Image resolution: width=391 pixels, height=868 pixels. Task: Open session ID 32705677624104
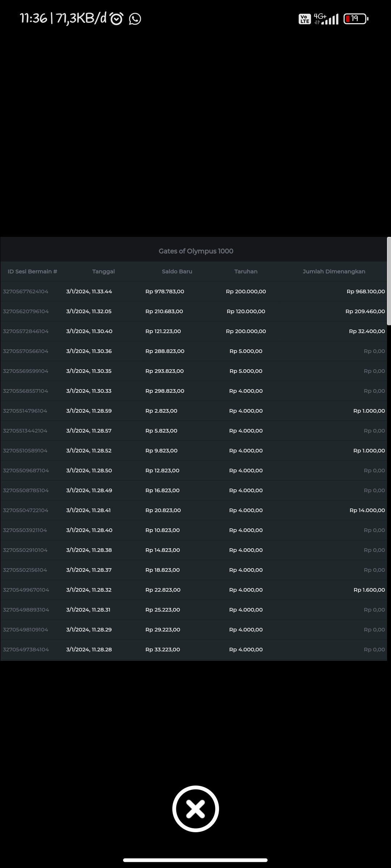point(26,292)
